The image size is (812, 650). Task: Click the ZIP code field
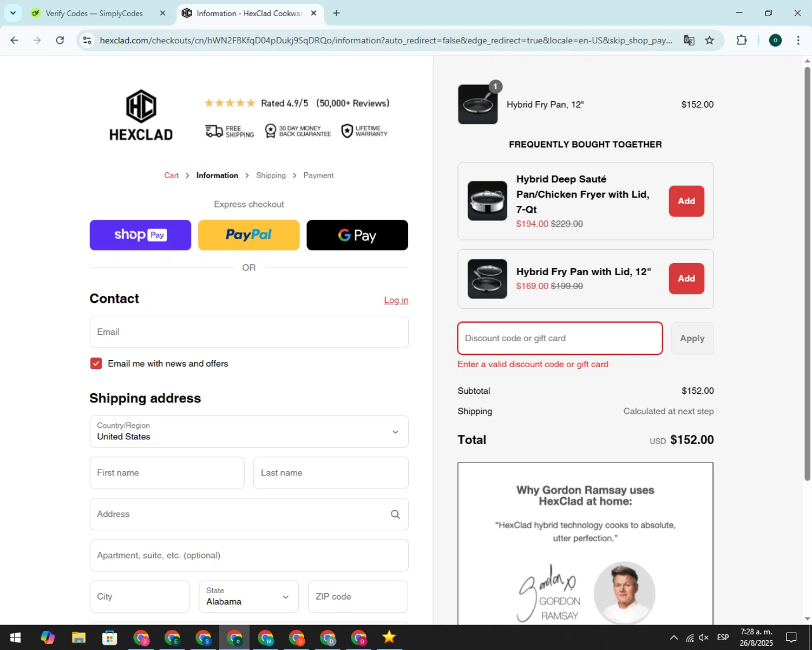(358, 596)
